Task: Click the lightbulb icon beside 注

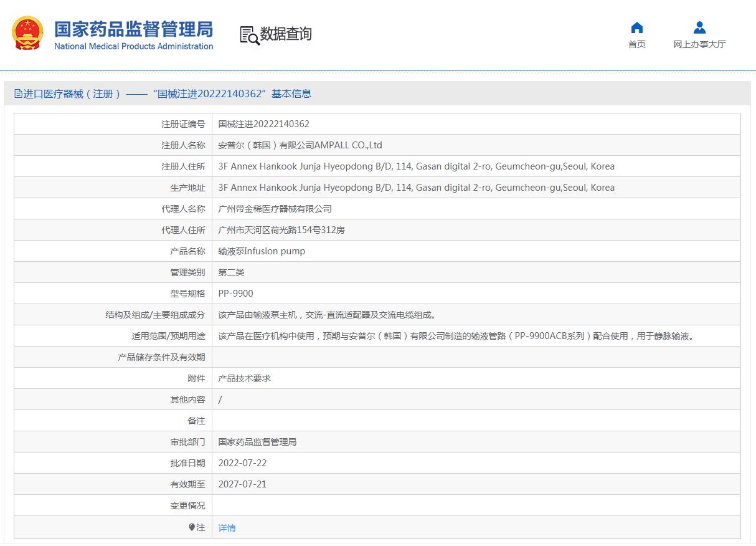Action: pos(192,527)
